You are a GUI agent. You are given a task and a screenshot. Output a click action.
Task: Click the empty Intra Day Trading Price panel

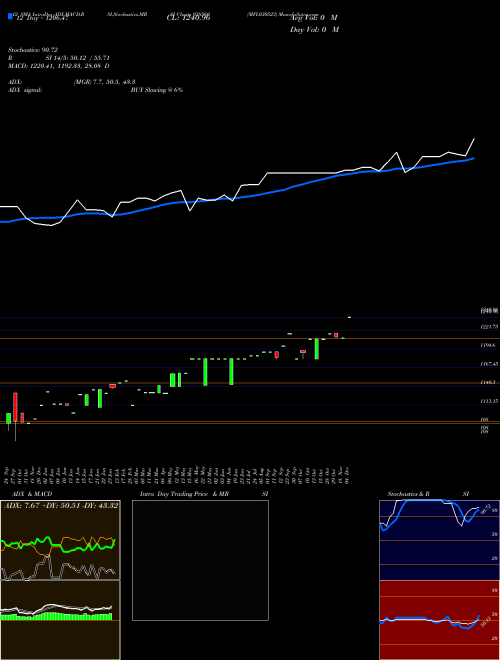pyautogui.click(x=200, y=560)
